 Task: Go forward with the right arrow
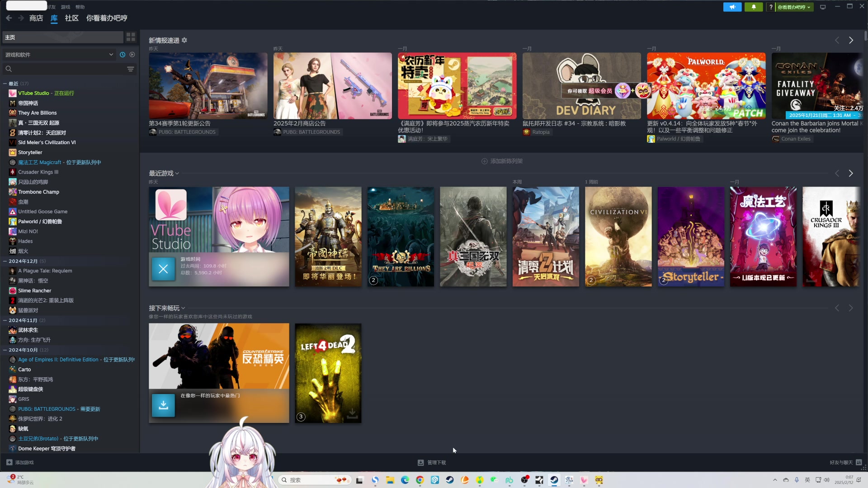pos(21,18)
